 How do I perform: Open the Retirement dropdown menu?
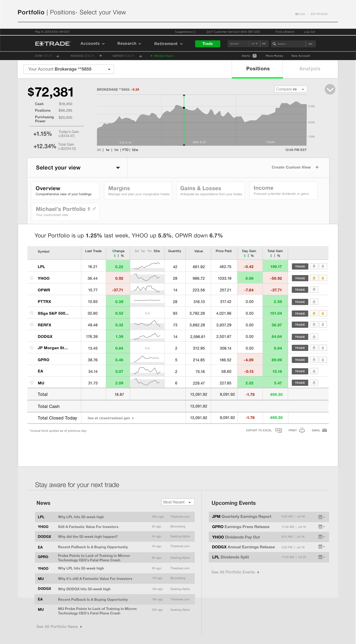tap(168, 44)
